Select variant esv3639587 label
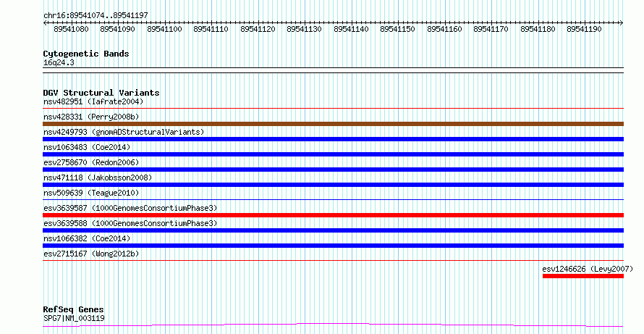The width and height of the screenshot is (644, 334). [130, 208]
